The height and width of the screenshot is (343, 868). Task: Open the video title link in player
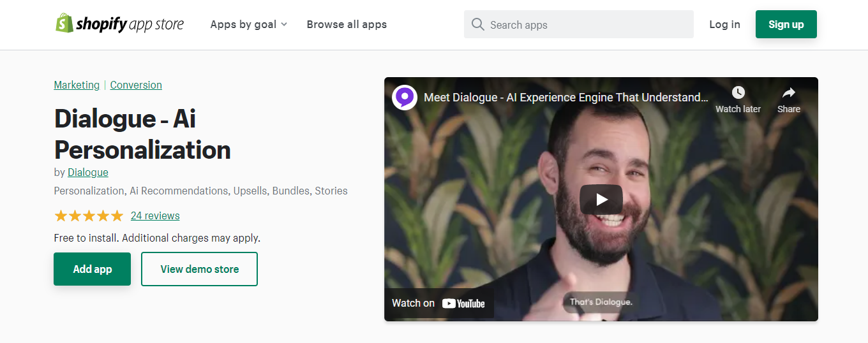565,98
